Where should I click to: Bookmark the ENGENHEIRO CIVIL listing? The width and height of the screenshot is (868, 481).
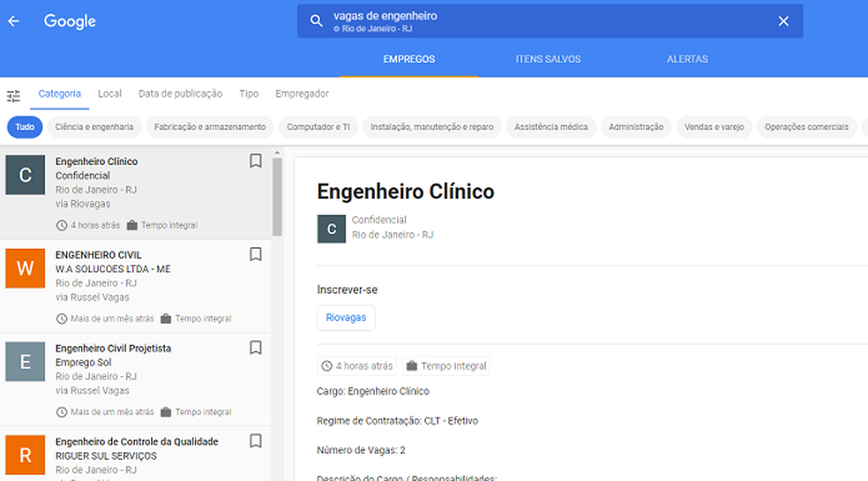coord(255,254)
